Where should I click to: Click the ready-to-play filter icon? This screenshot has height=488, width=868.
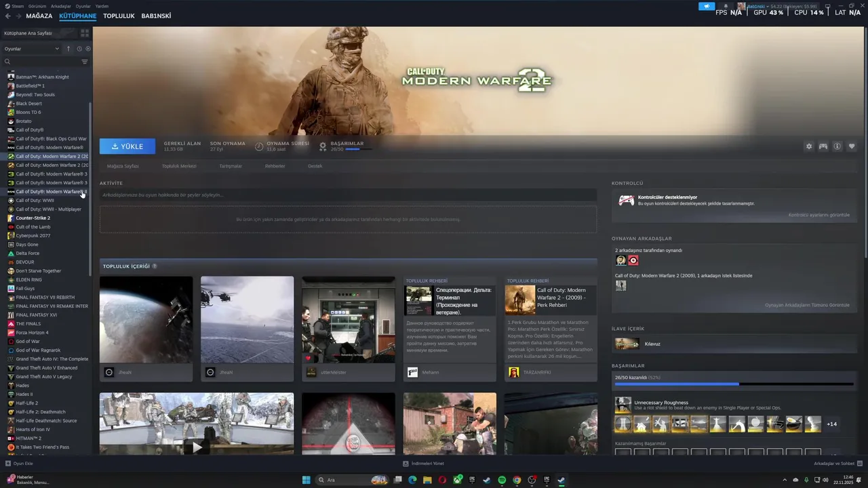click(x=88, y=49)
